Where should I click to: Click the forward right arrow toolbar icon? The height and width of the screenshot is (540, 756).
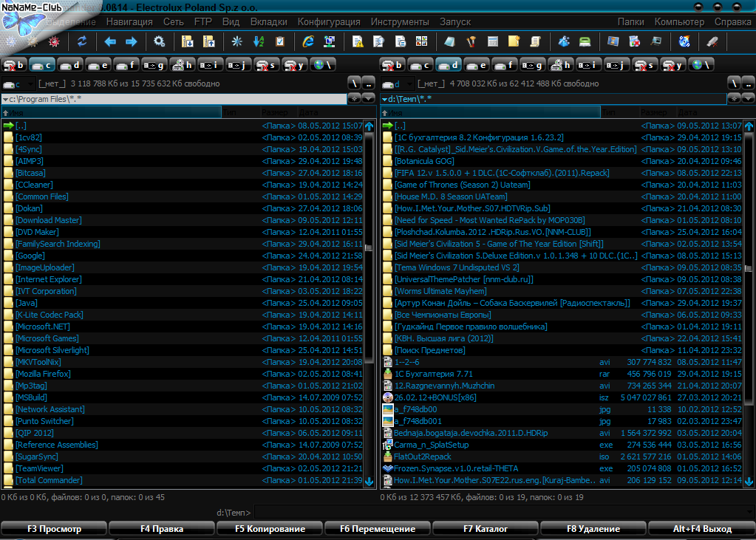[x=131, y=41]
